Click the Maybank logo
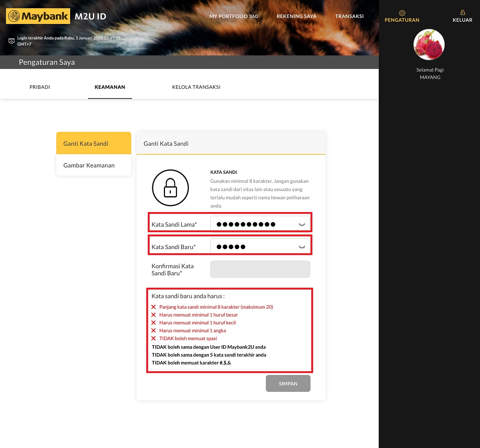 click(38, 16)
